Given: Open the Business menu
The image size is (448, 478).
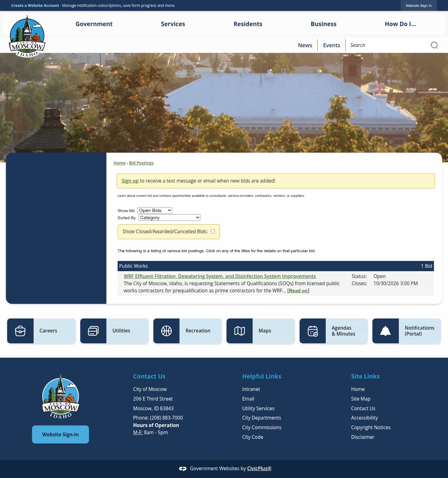Looking at the screenshot, I should 324,24.
